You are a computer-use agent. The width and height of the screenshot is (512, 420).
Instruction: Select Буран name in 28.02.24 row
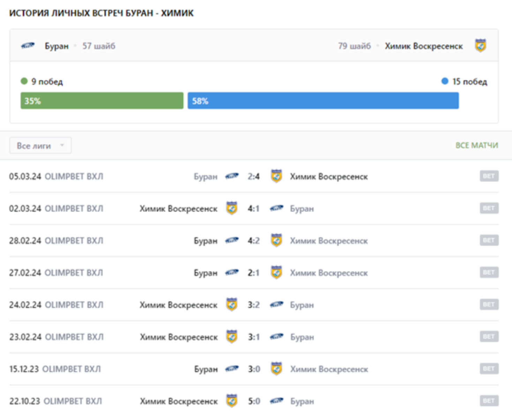coord(206,241)
